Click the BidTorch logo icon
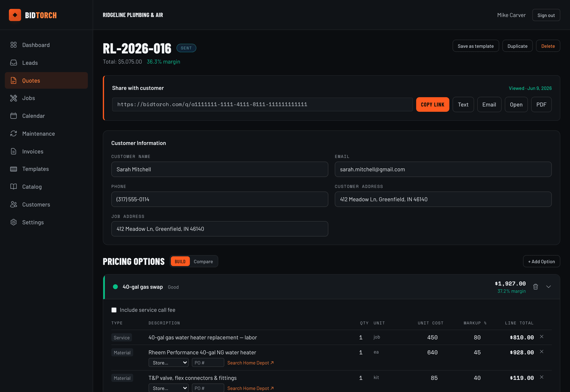570x392 pixels. [x=15, y=15]
